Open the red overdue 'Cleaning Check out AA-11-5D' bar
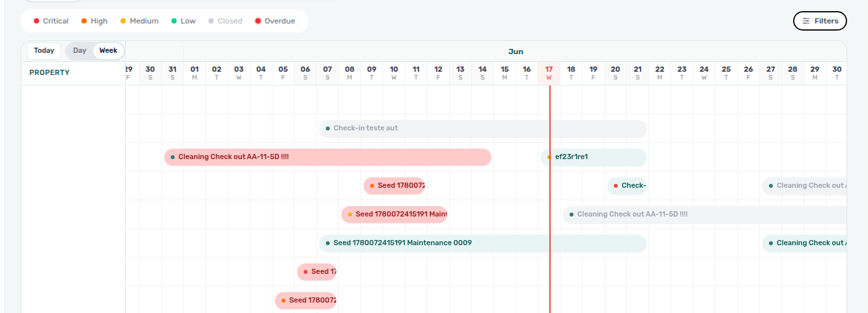The image size is (868, 313). [328, 157]
